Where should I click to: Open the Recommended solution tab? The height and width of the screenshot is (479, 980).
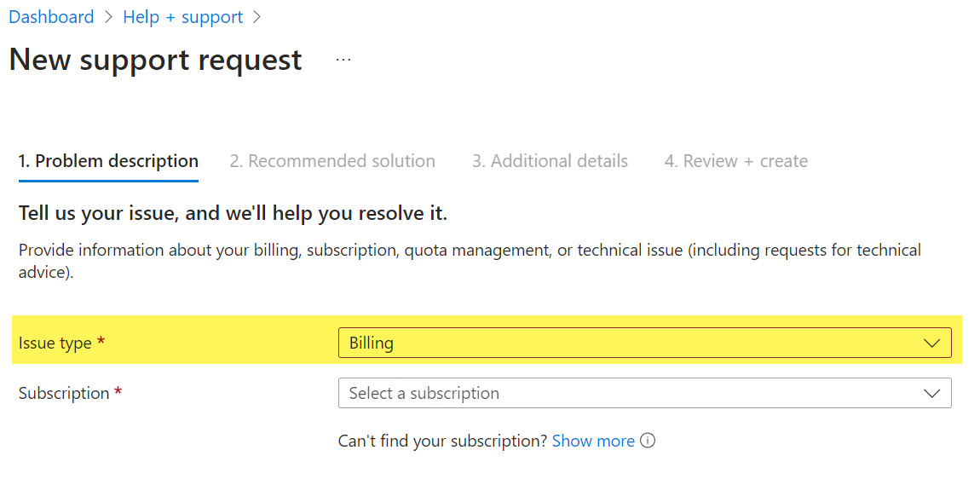click(x=332, y=161)
